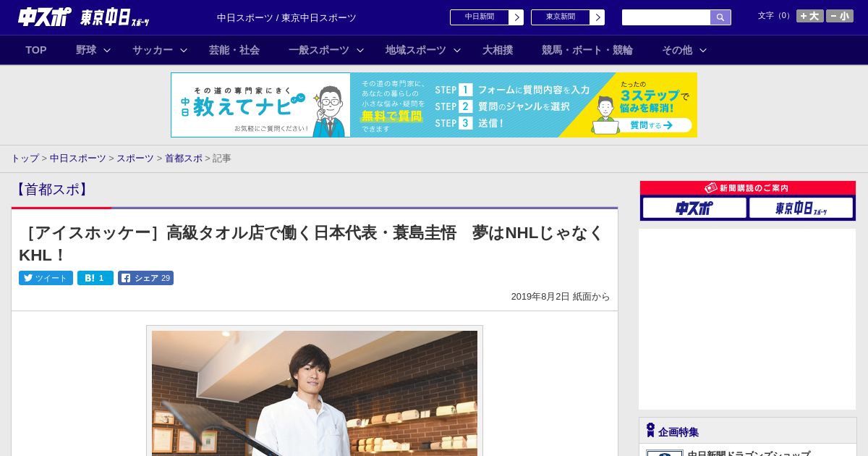Screen dimensions: 868x456
Task: Open サッカー navigation menu item
Action: click(x=153, y=50)
